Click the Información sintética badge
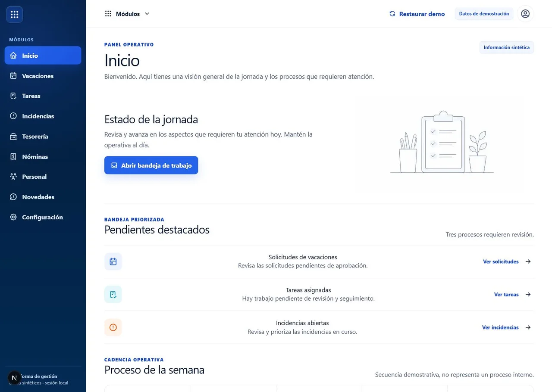 click(507, 47)
